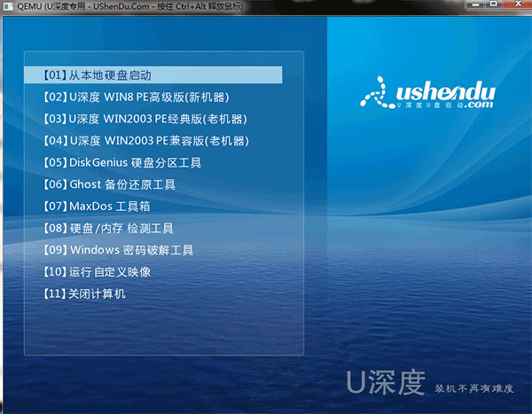Click the U深度 brand text at bottom
The width and height of the screenshot is (532, 414).
(x=385, y=382)
